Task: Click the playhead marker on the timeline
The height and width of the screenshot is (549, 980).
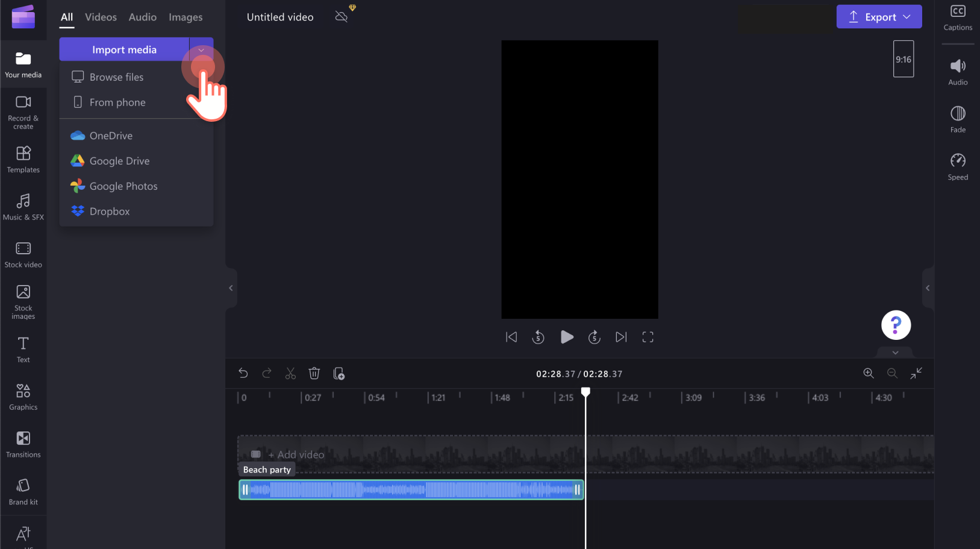Action: click(585, 392)
